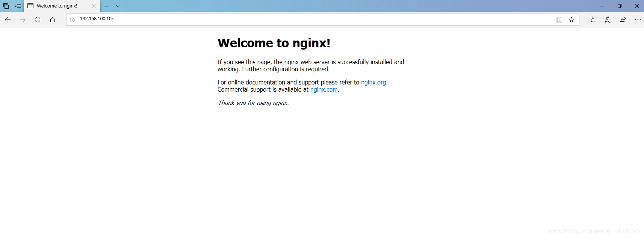Show site information icon
The height and width of the screenshot is (238, 644).
[72, 20]
